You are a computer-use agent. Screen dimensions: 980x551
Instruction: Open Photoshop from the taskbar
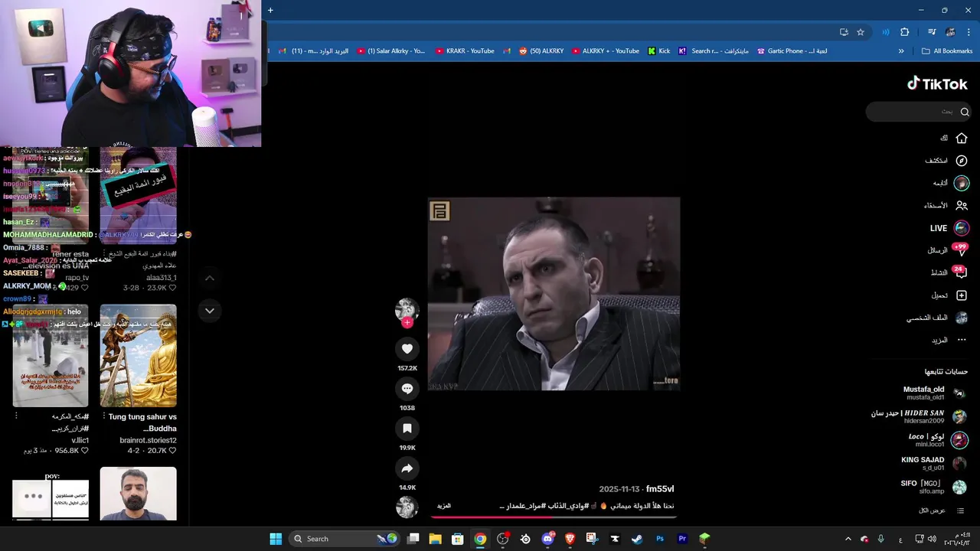[x=660, y=539]
